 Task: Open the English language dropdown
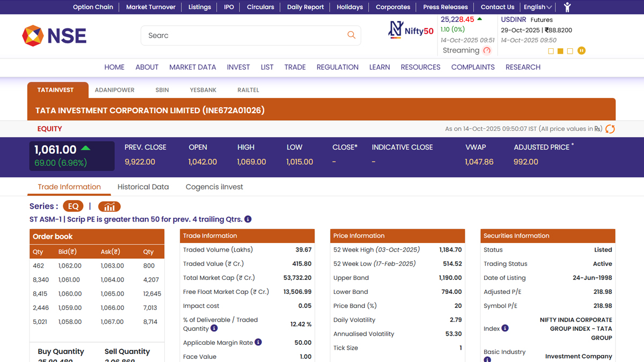537,7
